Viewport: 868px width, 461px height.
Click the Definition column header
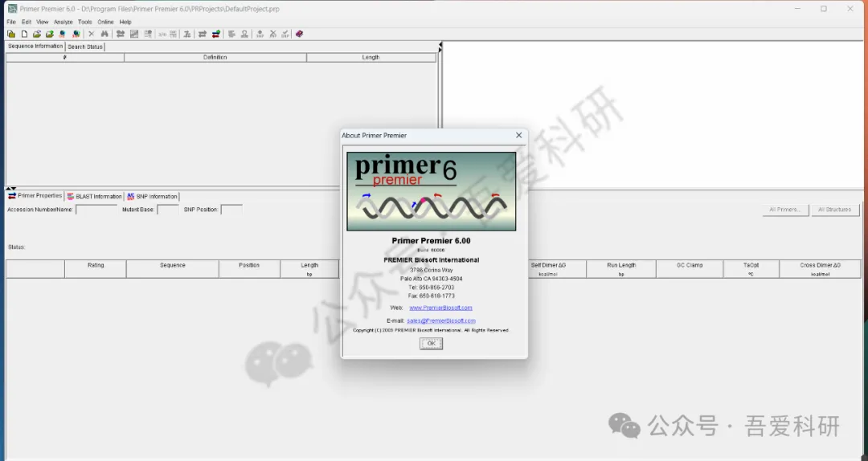[x=215, y=58]
